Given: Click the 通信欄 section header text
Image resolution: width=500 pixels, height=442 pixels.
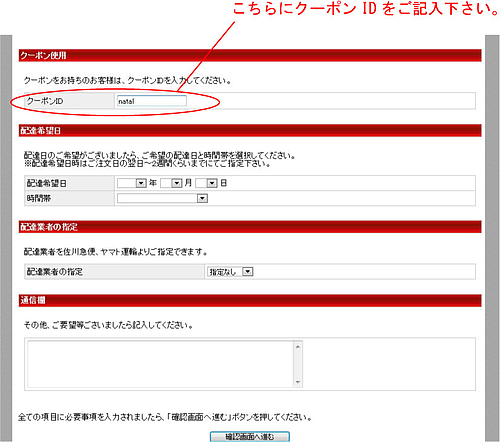Looking at the screenshot, I should (33, 300).
